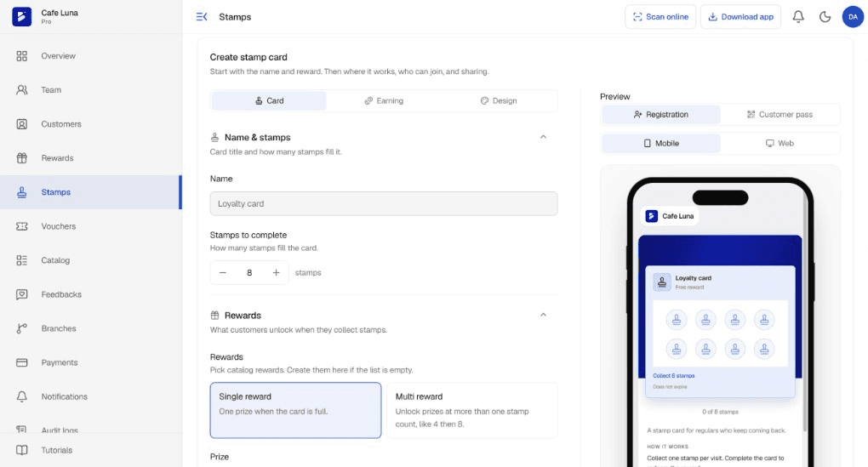Open the DA user avatar menu
868x467 pixels.
point(853,17)
